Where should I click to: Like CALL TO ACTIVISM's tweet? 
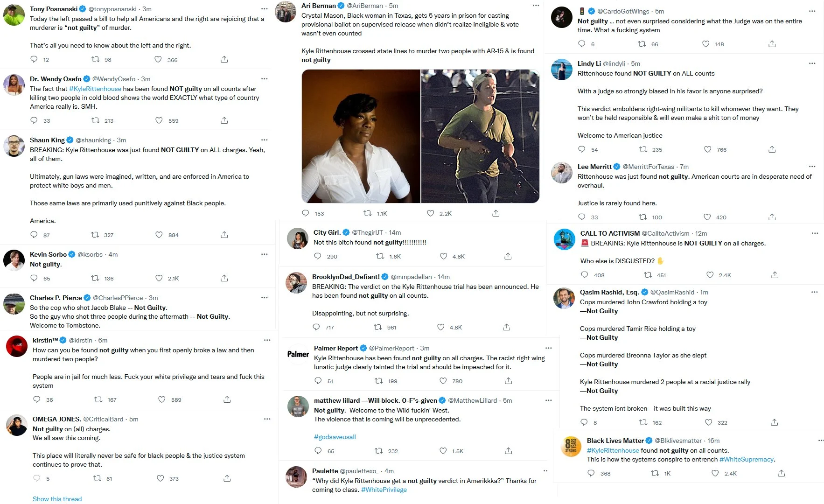click(710, 275)
